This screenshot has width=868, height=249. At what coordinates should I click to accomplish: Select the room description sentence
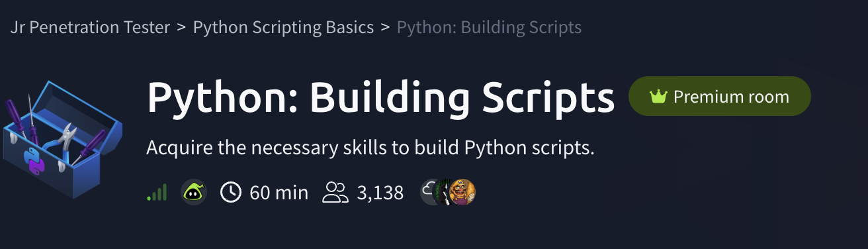point(370,147)
